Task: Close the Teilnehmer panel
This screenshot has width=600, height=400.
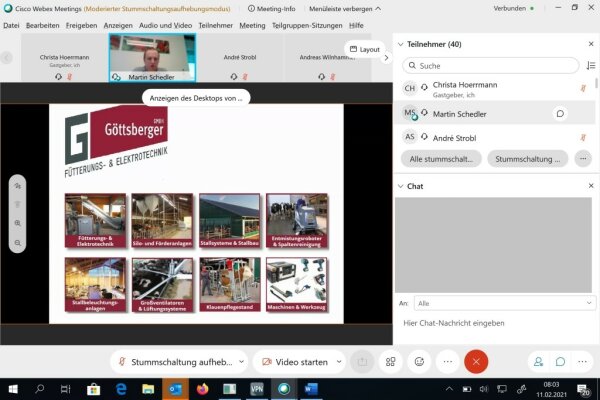Action: coord(591,44)
